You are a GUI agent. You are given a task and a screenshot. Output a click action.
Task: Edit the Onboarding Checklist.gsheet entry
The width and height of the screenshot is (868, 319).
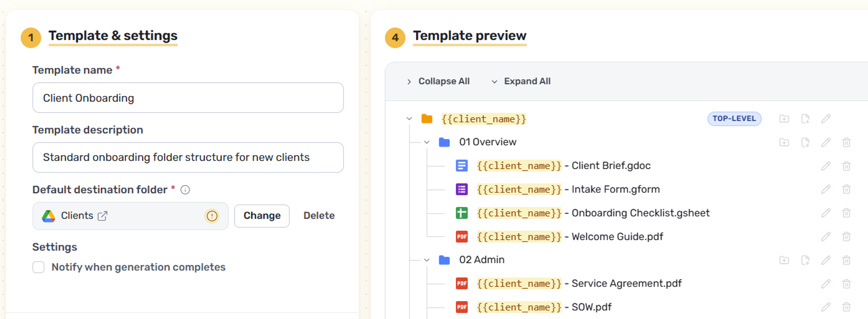(826, 213)
